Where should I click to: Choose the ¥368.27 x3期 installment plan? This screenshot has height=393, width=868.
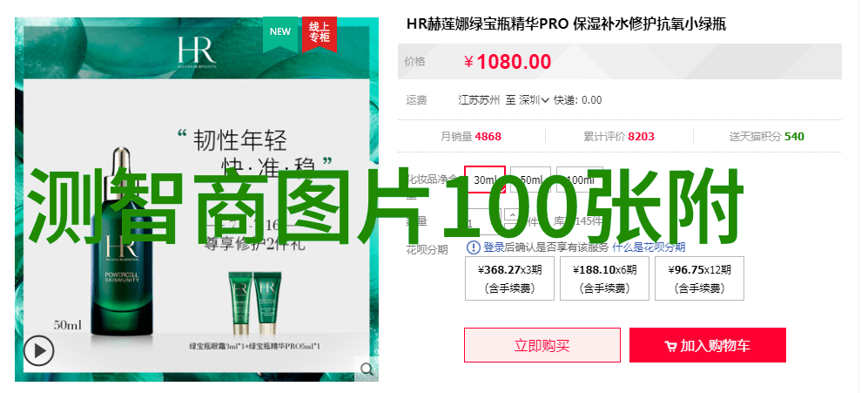pyautogui.click(x=510, y=278)
